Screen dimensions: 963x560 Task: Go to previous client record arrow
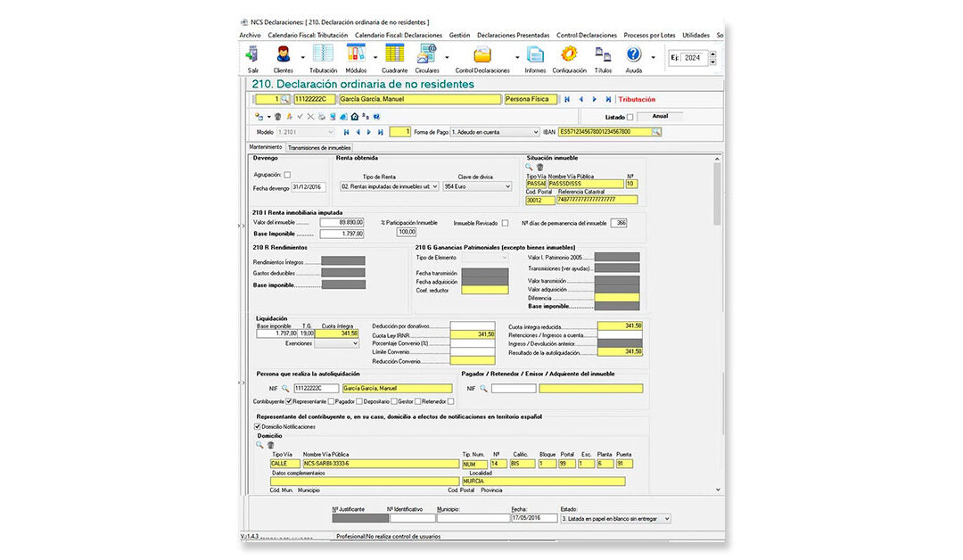[581, 99]
